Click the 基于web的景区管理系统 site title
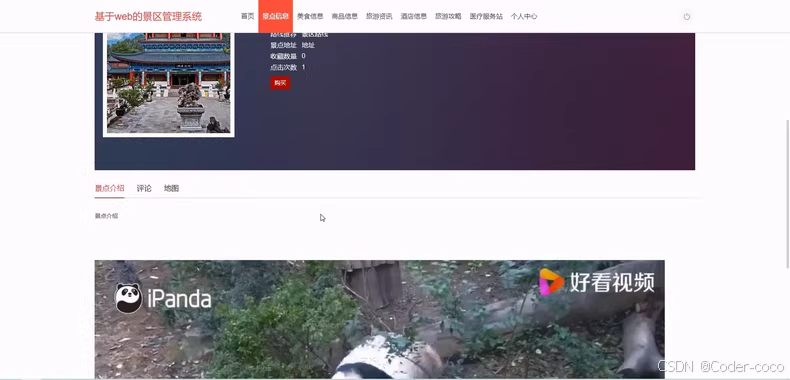Image resolution: width=790 pixels, height=380 pixels. pos(148,17)
